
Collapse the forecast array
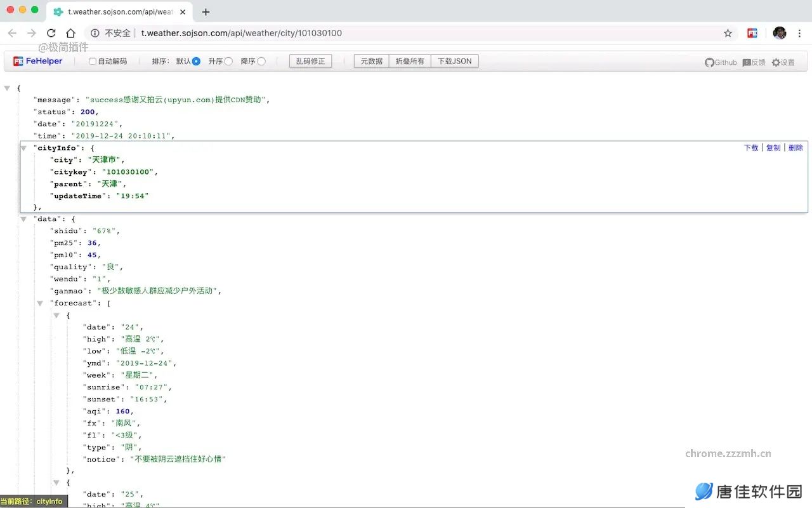[x=40, y=304]
